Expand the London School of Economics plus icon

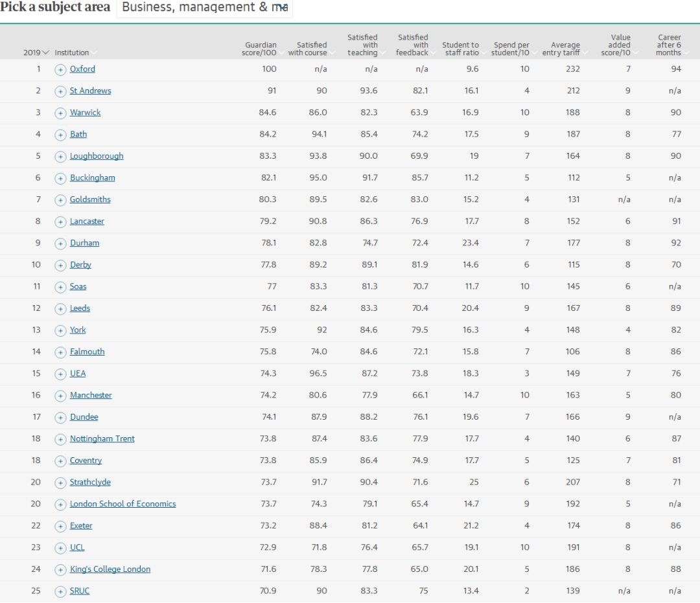(60, 505)
